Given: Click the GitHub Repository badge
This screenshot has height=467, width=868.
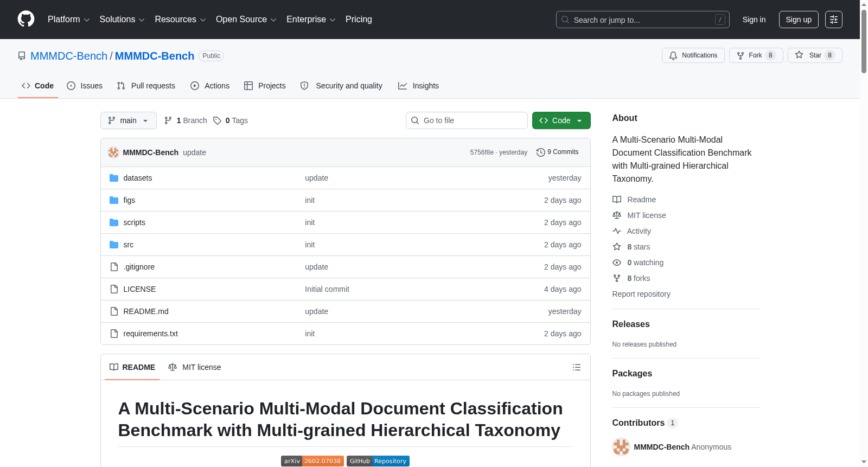Looking at the screenshot, I should pos(378,461).
